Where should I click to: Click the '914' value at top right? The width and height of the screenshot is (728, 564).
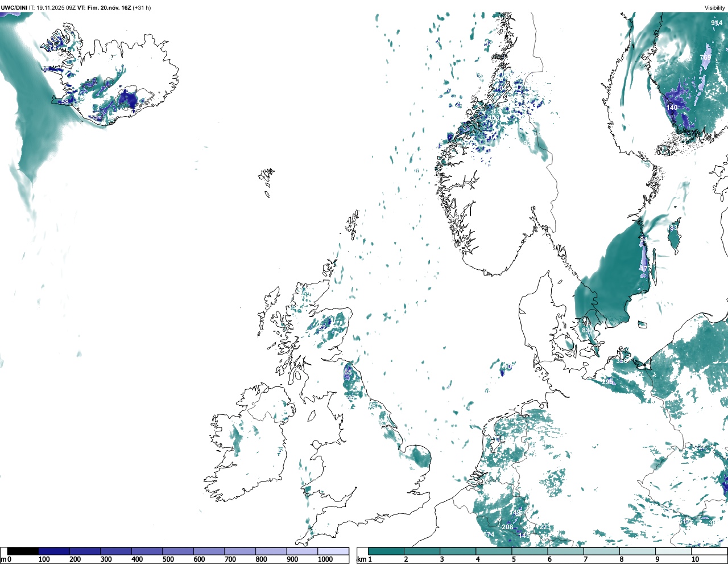(717, 23)
